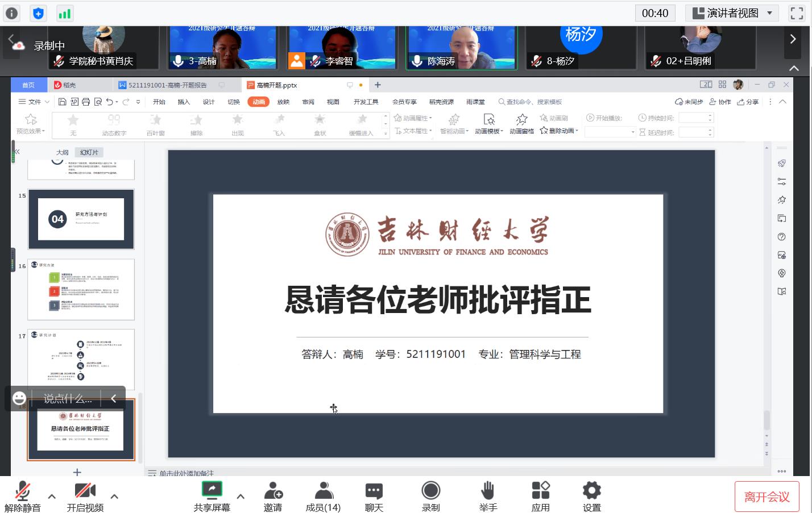Image resolution: width=812 pixels, height=513 pixels.
Task: Switch to the 高楠开题.pptx document tab
Action: [x=277, y=85]
